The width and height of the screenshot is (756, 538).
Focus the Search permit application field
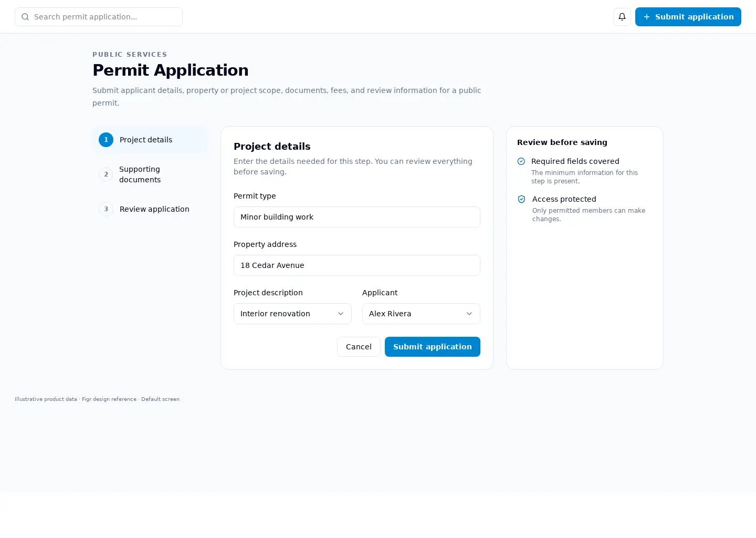click(99, 17)
